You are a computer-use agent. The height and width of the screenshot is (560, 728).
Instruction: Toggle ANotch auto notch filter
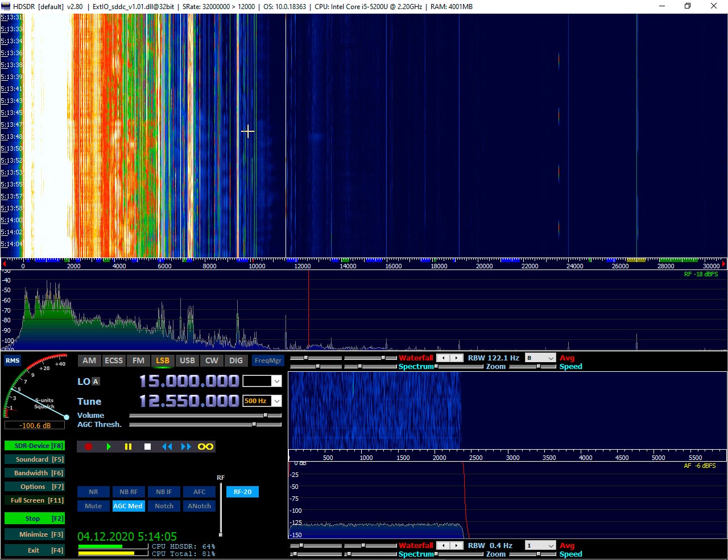click(x=199, y=506)
